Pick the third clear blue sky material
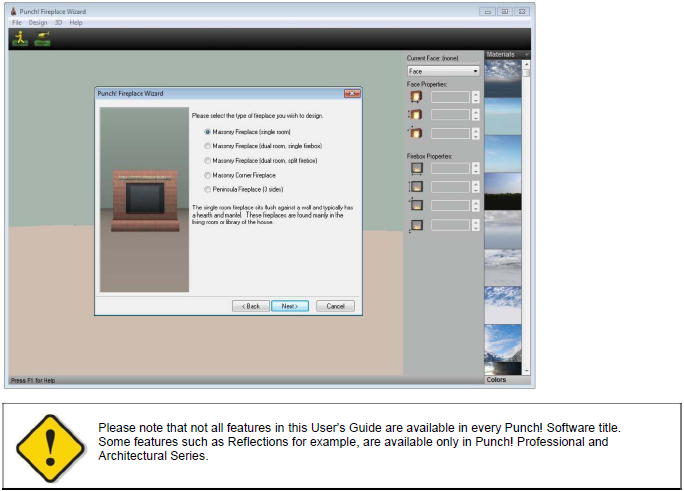The height and width of the screenshot is (491, 684). (503, 154)
